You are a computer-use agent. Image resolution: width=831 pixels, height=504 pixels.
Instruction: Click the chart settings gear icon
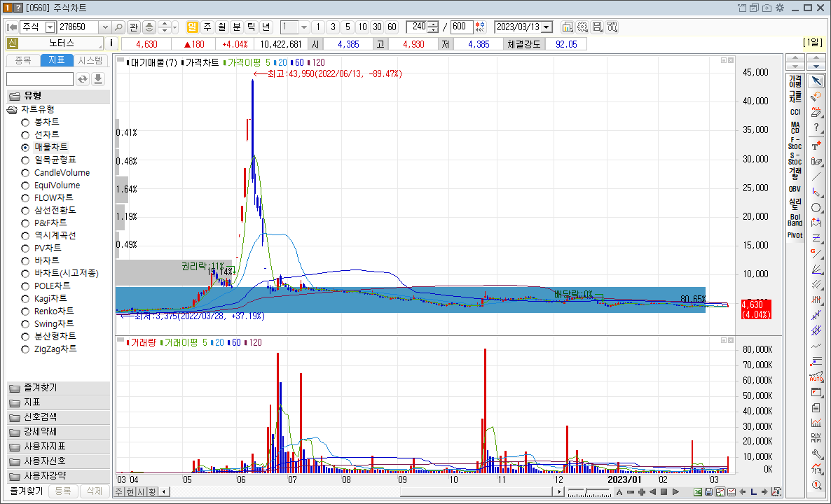tap(582, 27)
